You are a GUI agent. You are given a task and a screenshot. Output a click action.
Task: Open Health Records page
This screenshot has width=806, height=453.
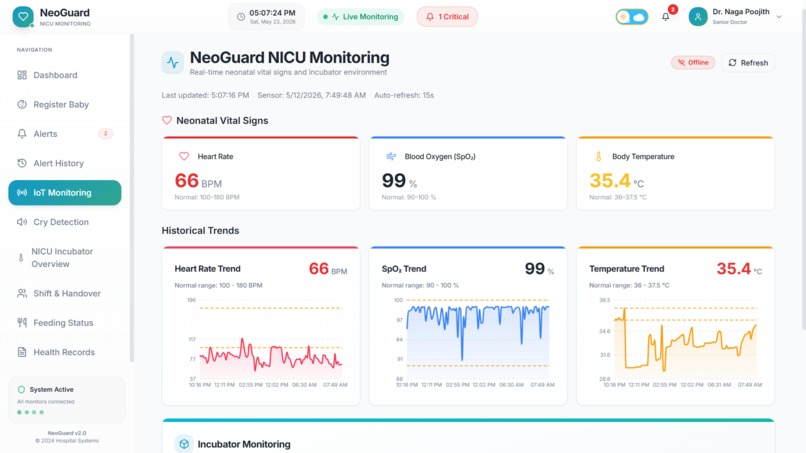coord(65,352)
